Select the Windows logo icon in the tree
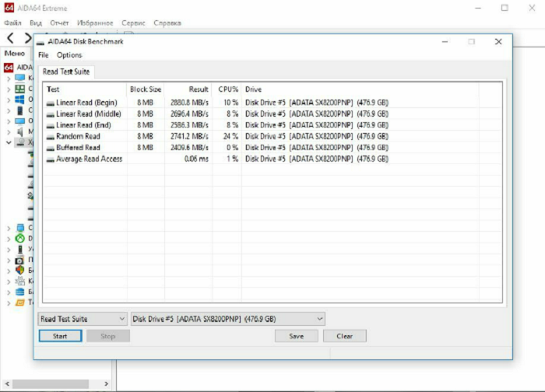Screen dimensions: 545x392 19,100
